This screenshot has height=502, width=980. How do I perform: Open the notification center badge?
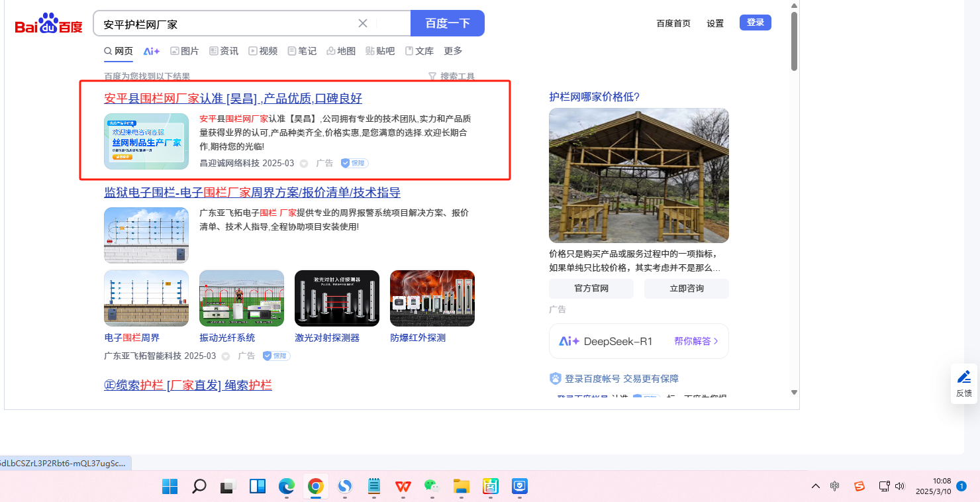pos(961,486)
